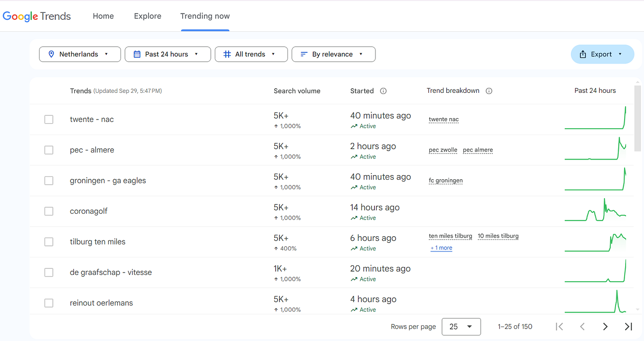
Task: Click the vertical scrollbar of the trends table
Action: pyautogui.click(x=638, y=118)
